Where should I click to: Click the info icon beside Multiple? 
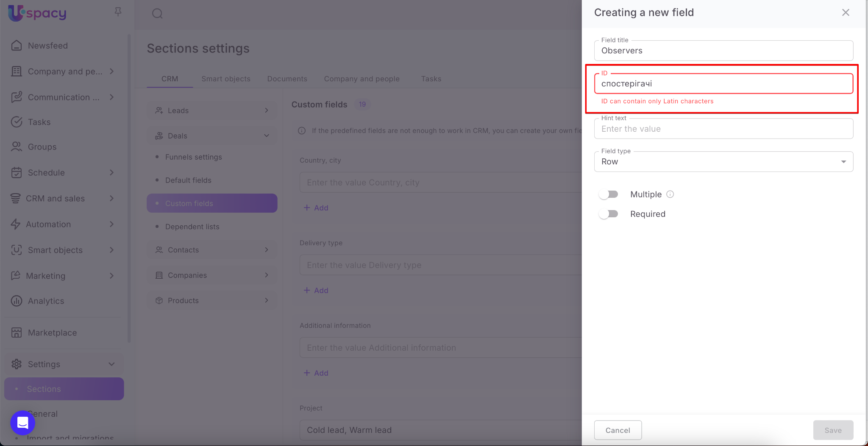[x=670, y=194]
